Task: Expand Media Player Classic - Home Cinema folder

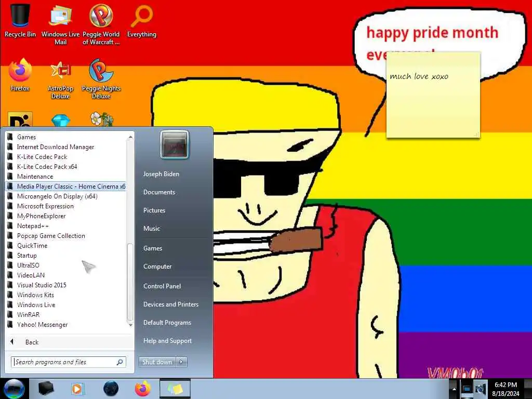Action: click(x=66, y=187)
